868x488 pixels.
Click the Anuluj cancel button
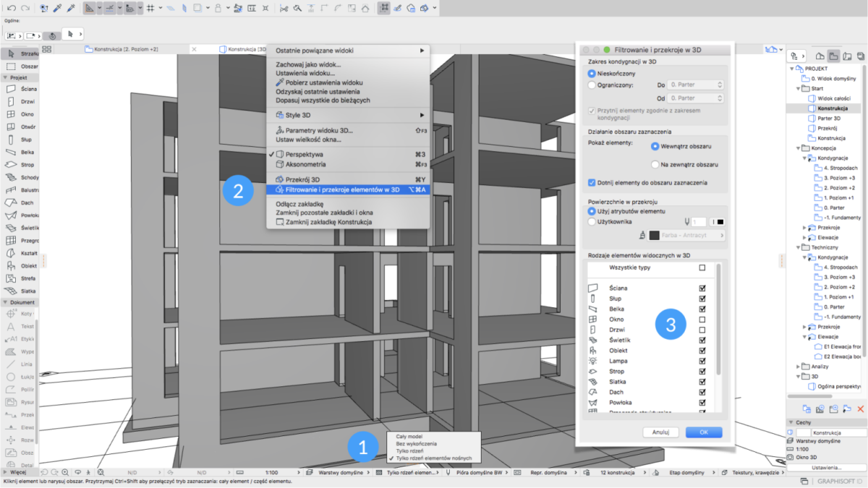659,432
